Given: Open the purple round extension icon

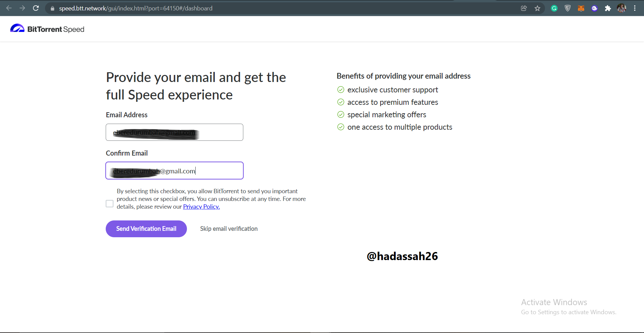Looking at the screenshot, I should pyautogui.click(x=594, y=8).
